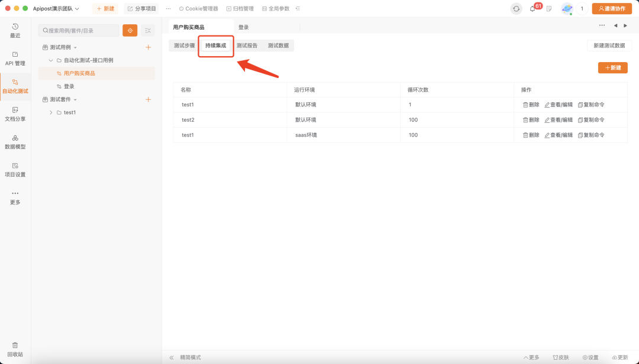Show 更多 options in sidebar
Image resolution: width=639 pixels, height=364 pixels.
tap(15, 198)
